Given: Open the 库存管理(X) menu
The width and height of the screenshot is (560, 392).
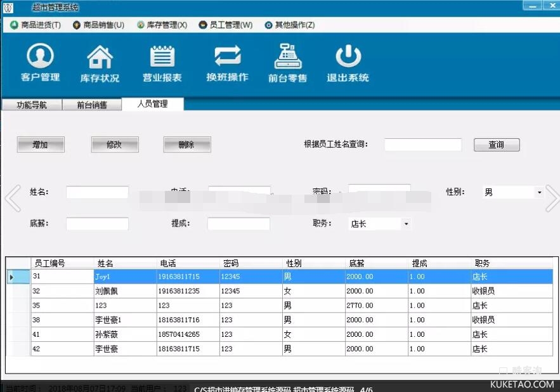Looking at the screenshot, I should (x=162, y=25).
